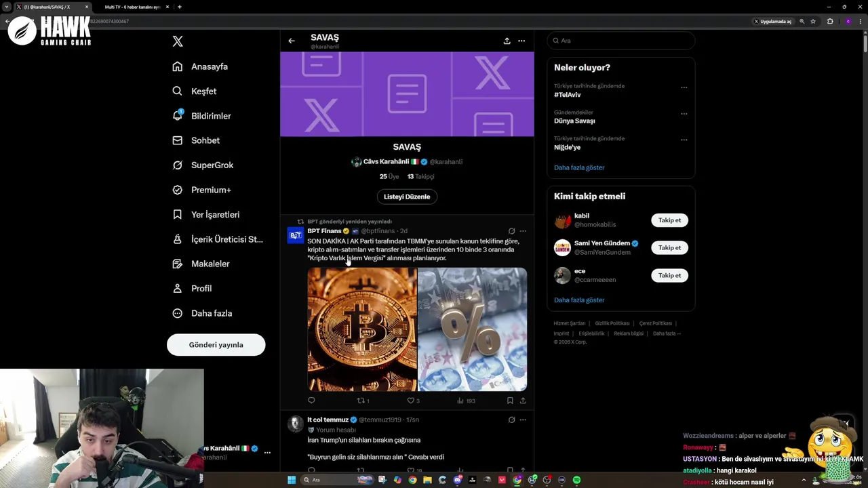Open more options for #TelAviv trend
This screenshot has height=488, width=868.
click(x=684, y=87)
